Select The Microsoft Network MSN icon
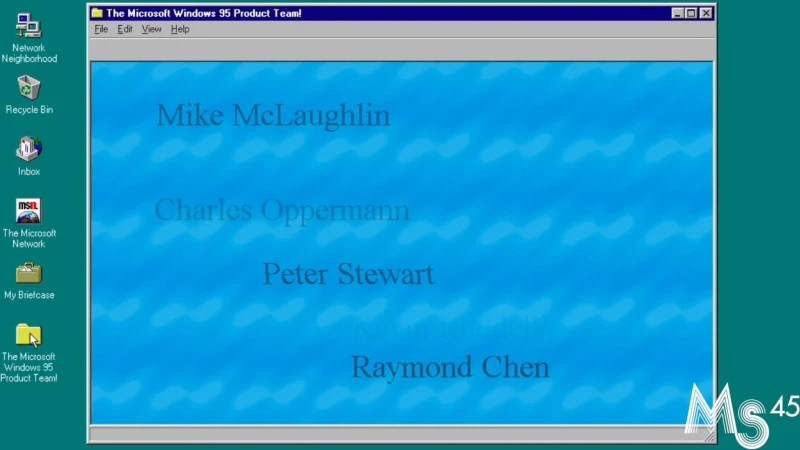 pos(29,211)
